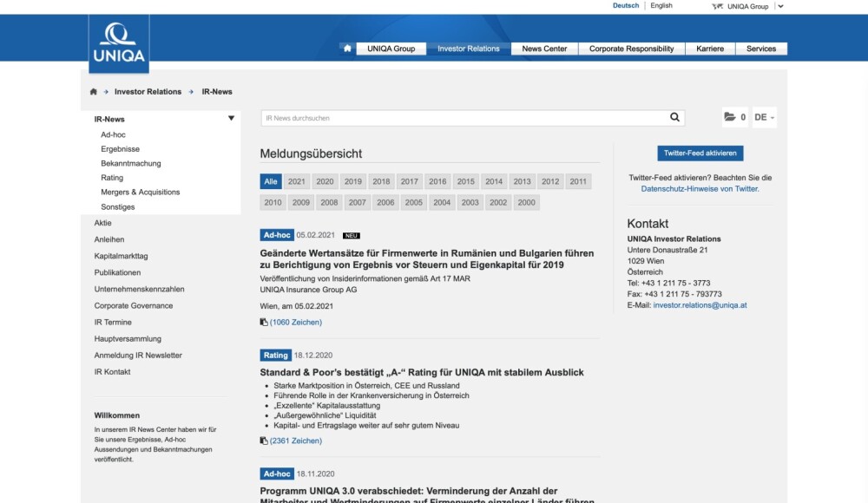Image resolution: width=868 pixels, height=503 pixels.
Task: Click investor.relations@uniqa.at email link
Action: pyautogui.click(x=700, y=305)
